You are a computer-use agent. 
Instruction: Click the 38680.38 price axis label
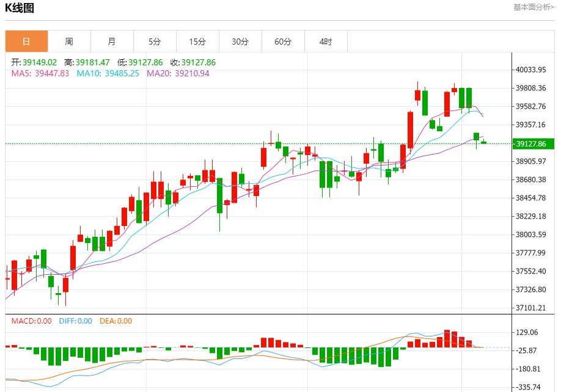pyautogui.click(x=530, y=180)
